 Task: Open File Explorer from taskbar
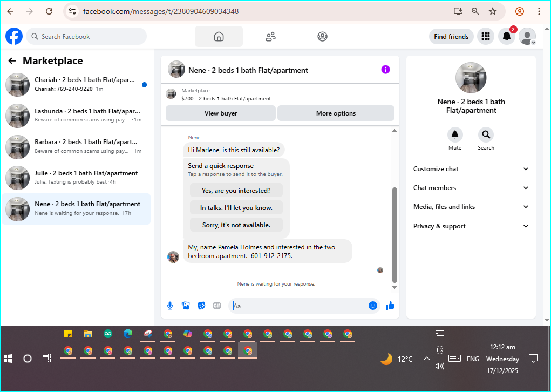click(88, 334)
